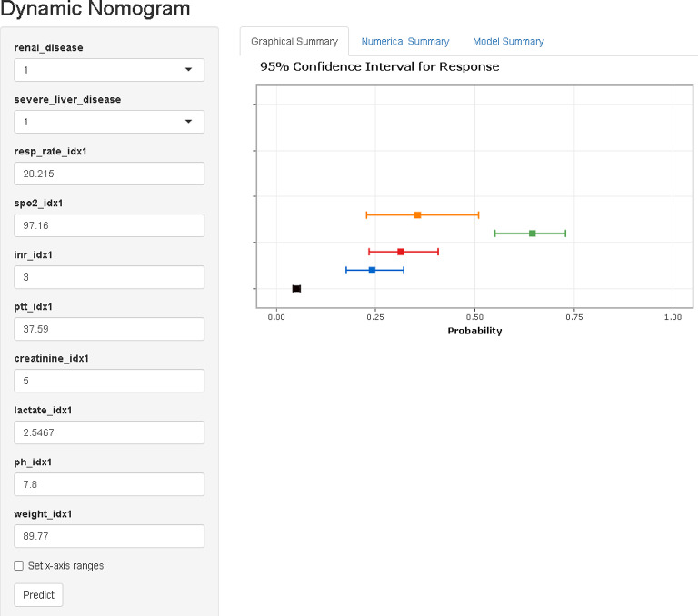Focus the resp_rate_idx1 input field
This screenshot has width=698, height=616.
(x=109, y=174)
